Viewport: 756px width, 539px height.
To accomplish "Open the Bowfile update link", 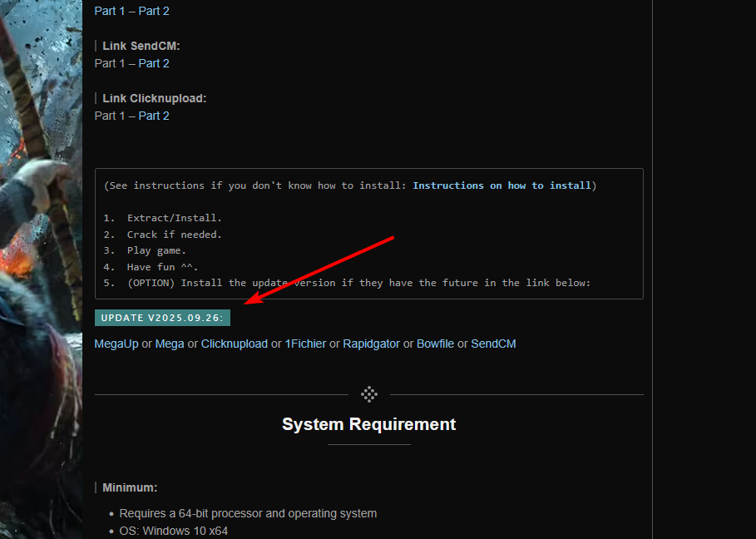I will tap(435, 344).
